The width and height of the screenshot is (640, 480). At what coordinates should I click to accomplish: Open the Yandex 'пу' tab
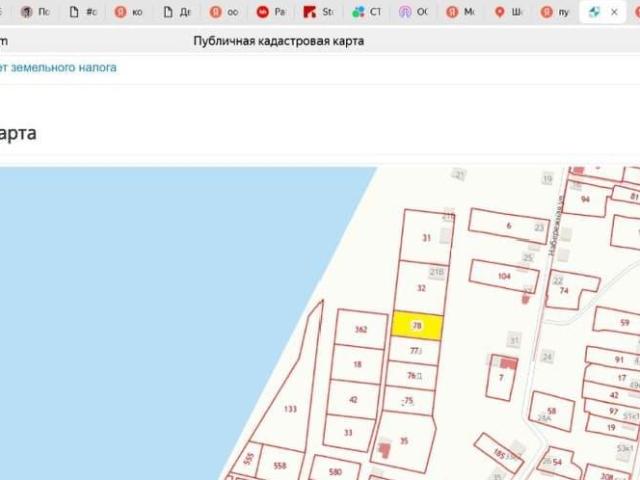[x=555, y=12]
